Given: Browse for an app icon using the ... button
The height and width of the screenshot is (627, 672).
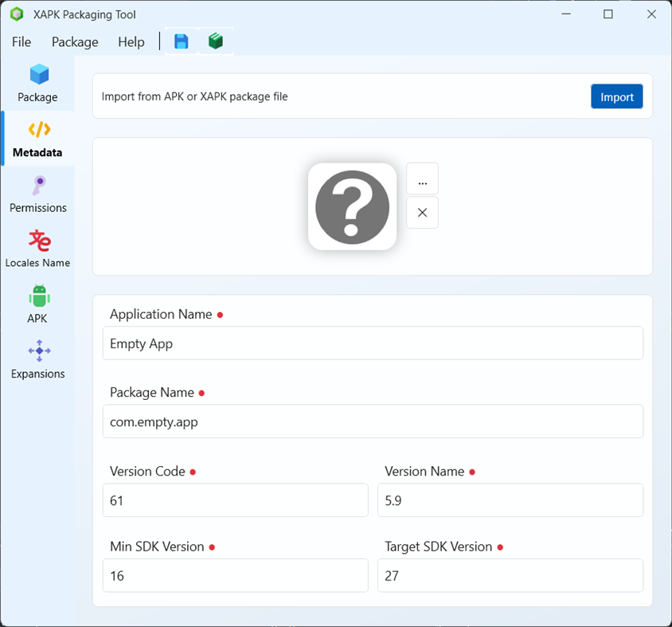Looking at the screenshot, I should coord(422,178).
